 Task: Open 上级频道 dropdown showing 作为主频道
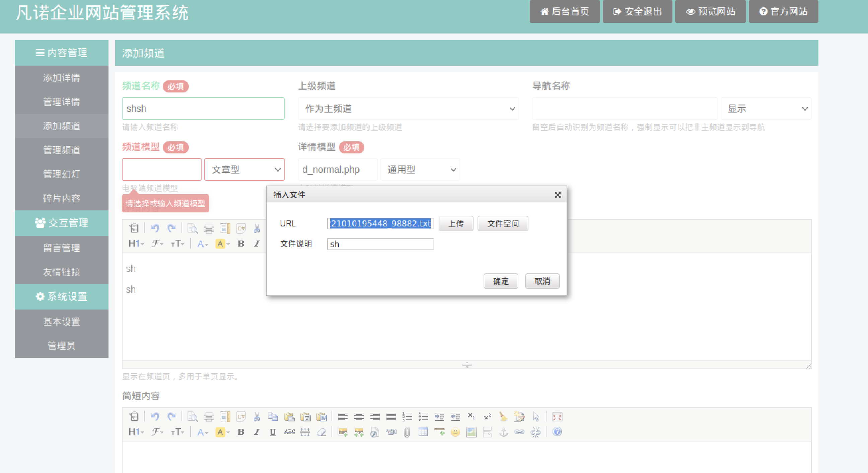408,109
